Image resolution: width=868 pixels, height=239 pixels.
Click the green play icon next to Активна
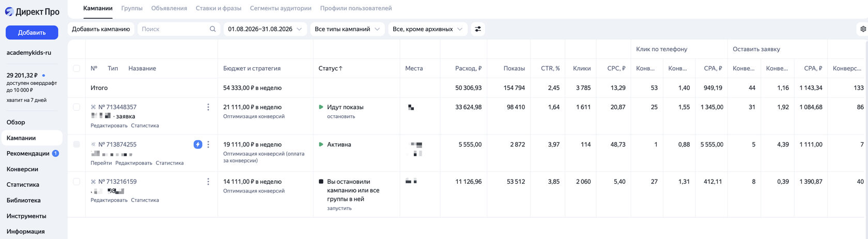coord(321,144)
